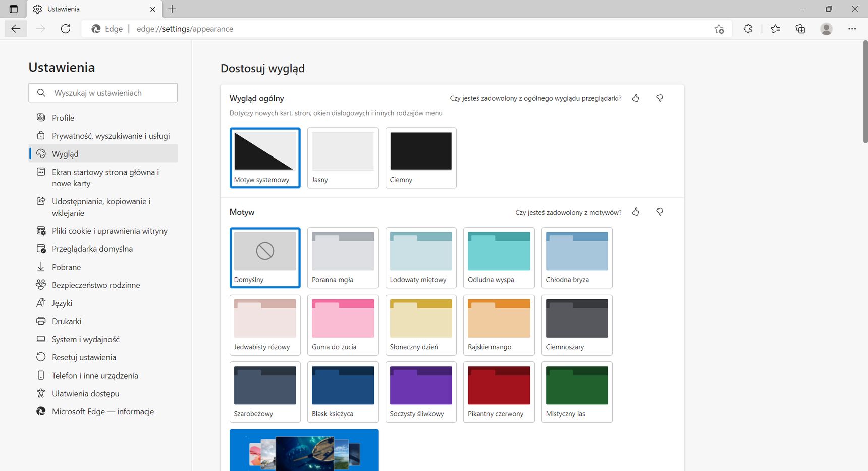Screen dimensions: 868x471
Task: Choose the Odludna wyspa theme
Action: coord(499,257)
